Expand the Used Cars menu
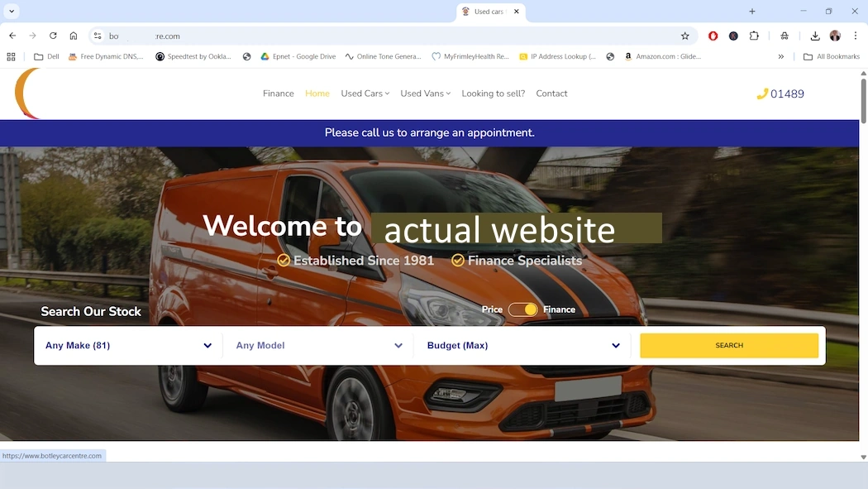The width and height of the screenshot is (868, 489). click(365, 93)
